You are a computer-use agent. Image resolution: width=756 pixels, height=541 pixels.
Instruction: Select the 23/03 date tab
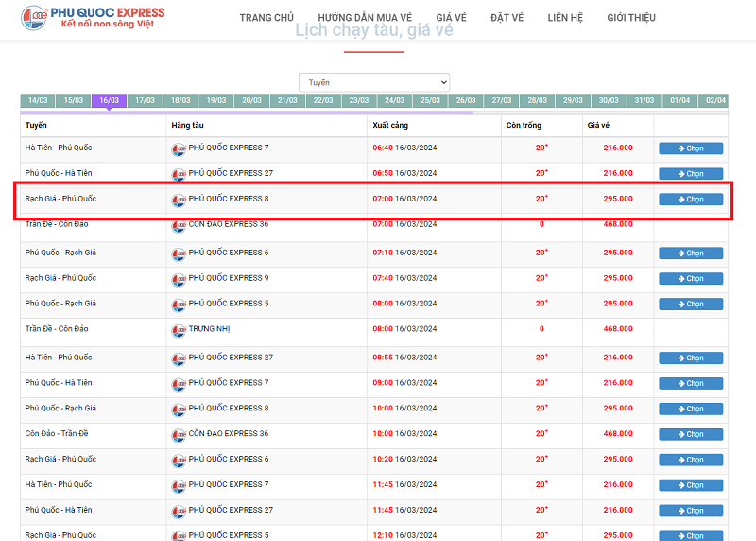click(359, 100)
